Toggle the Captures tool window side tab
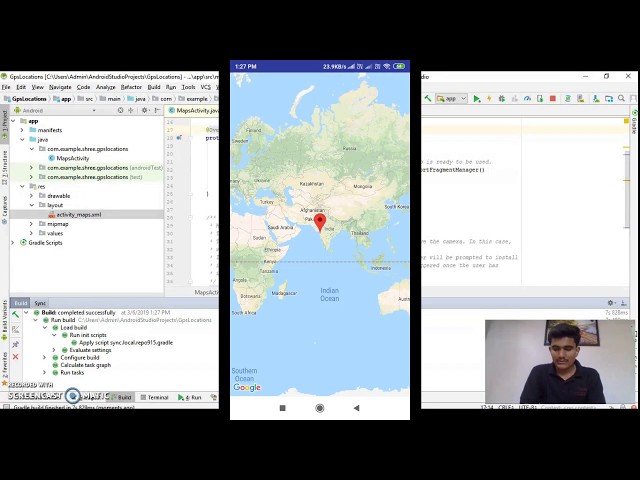The width and height of the screenshot is (640, 480). click(4, 209)
